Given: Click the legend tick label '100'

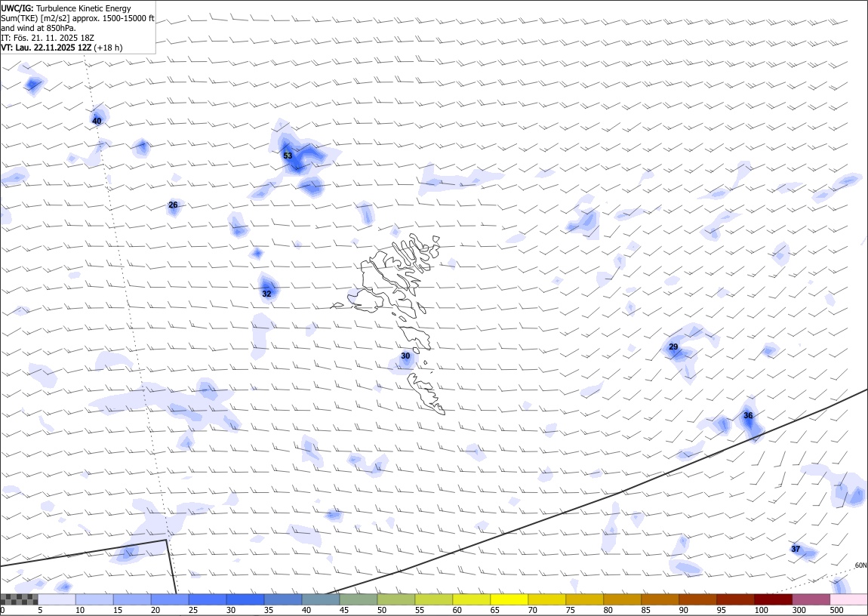Looking at the screenshot, I should coord(761,610).
